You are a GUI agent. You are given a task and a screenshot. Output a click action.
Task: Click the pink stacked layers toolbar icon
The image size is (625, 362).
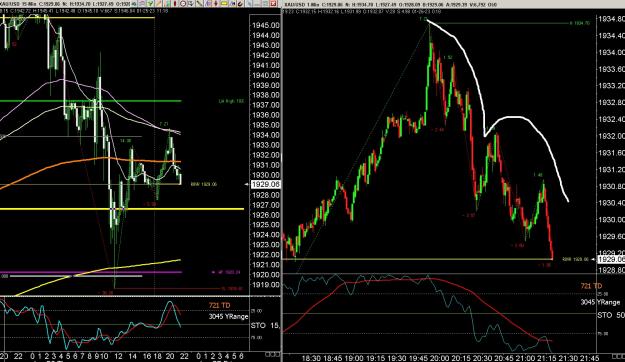tap(141, 4)
